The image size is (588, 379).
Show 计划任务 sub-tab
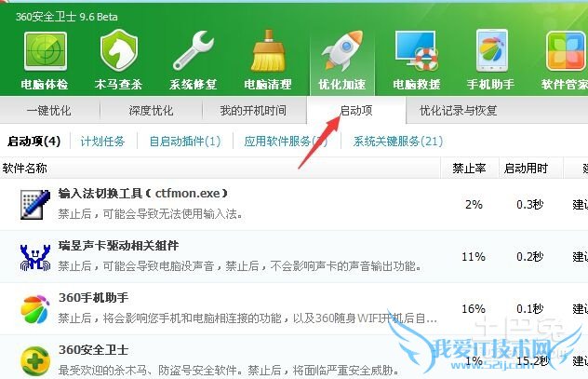pos(102,142)
